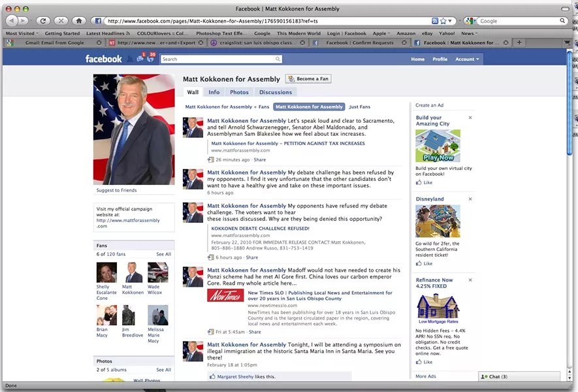This screenshot has height=392, width=578.
Task: Click the search magnifier in Facebook search box
Action: (x=278, y=59)
